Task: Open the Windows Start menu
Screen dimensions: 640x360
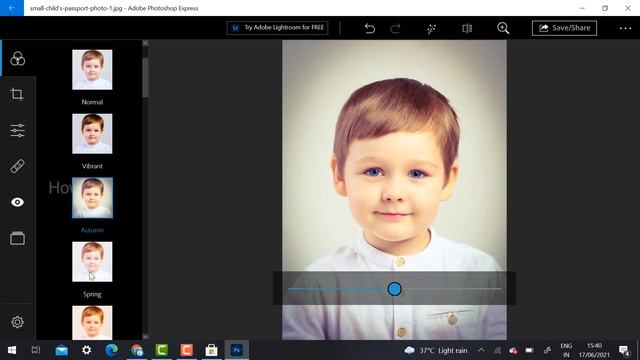Action: 12,350
